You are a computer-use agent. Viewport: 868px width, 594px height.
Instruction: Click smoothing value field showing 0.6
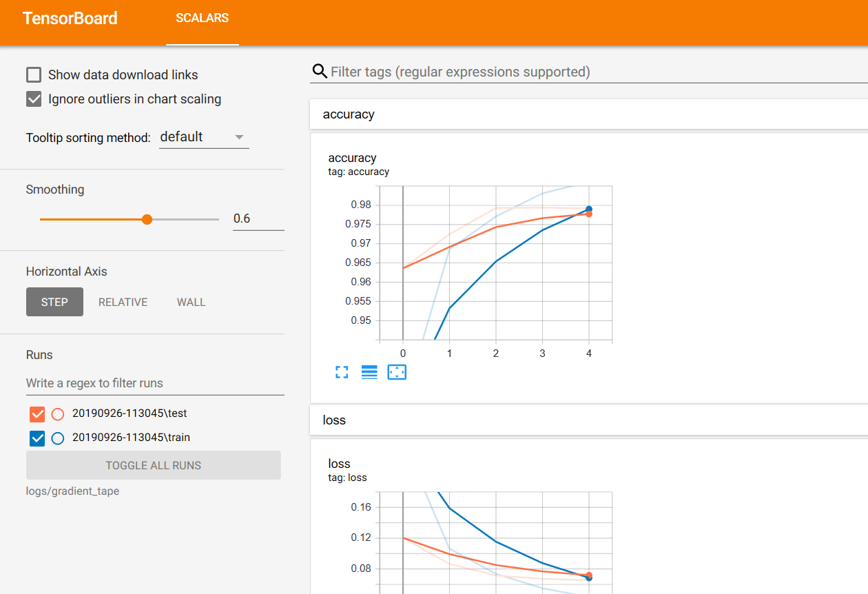(x=258, y=218)
